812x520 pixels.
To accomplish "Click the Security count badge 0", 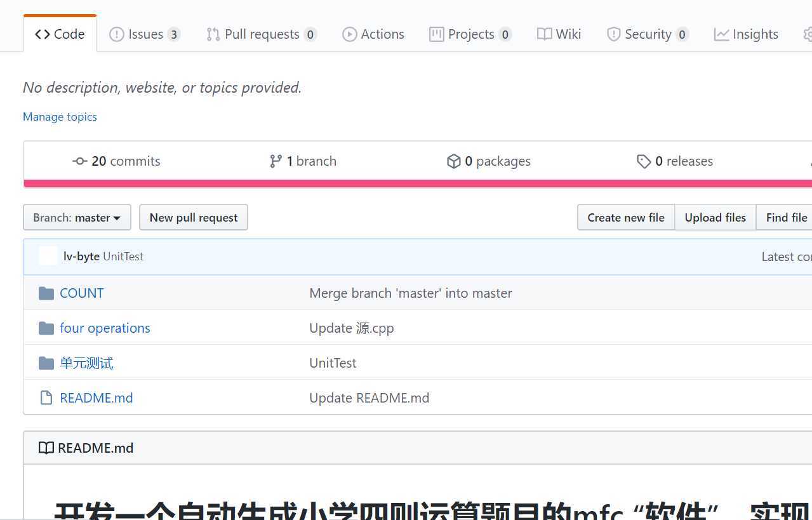I will (x=682, y=34).
